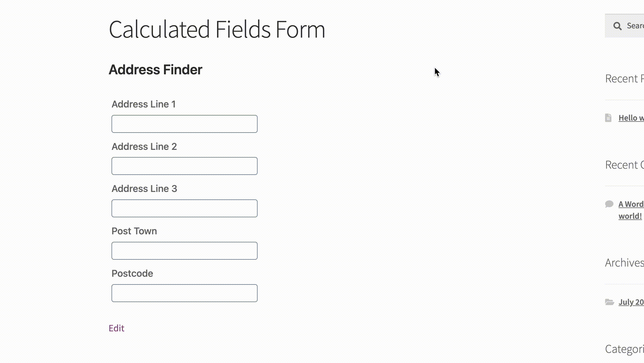This screenshot has width=644, height=363.
Task: Click the Recent Comments section heading
Action: tap(624, 164)
